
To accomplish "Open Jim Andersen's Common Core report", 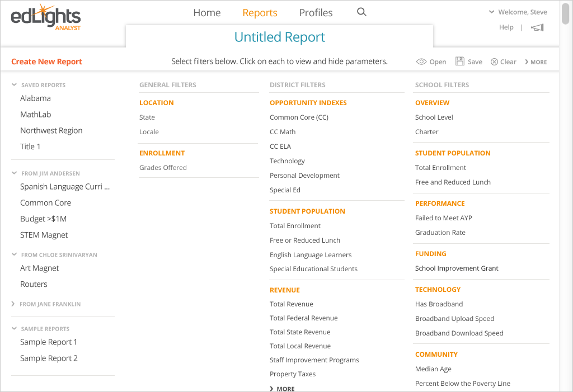I will pyautogui.click(x=45, y=203).
